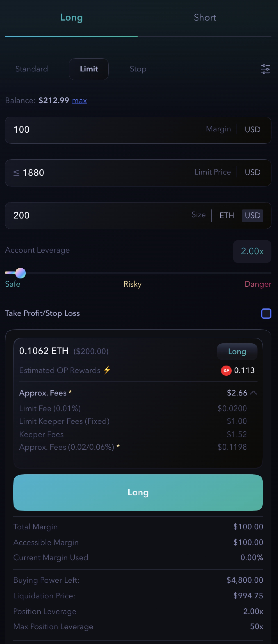Click the Margin amount input field
The height and width of the screenshot is (644, 278).
coord(105,130)
